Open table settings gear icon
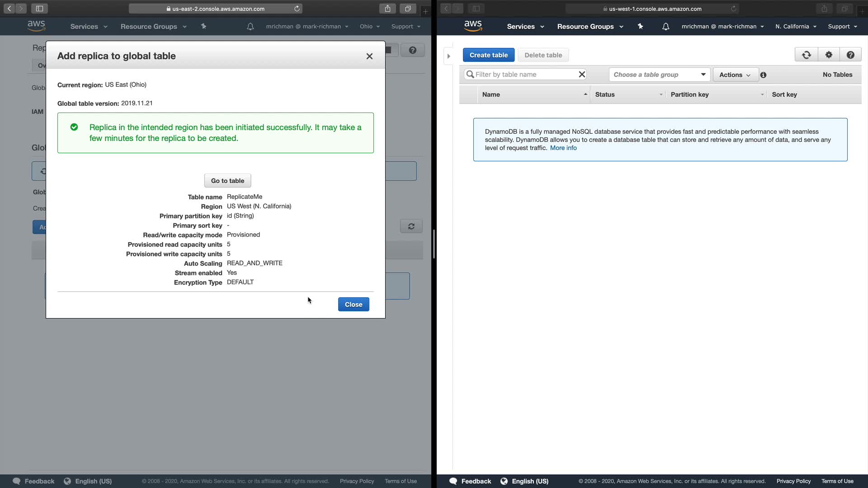 829,55
